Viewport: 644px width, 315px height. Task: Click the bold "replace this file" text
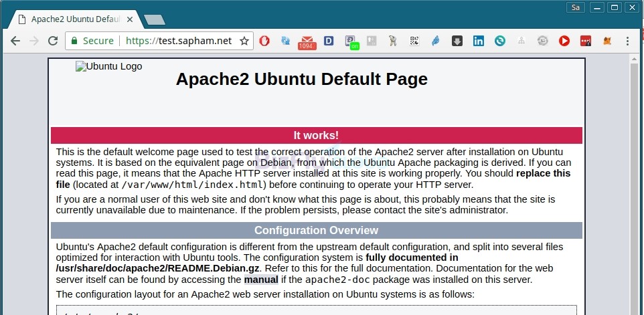point(313,179)
